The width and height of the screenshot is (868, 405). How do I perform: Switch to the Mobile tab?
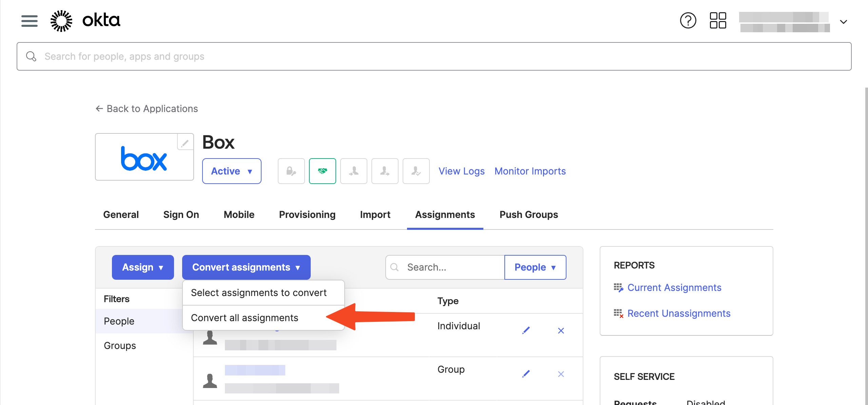pos(239,215)
